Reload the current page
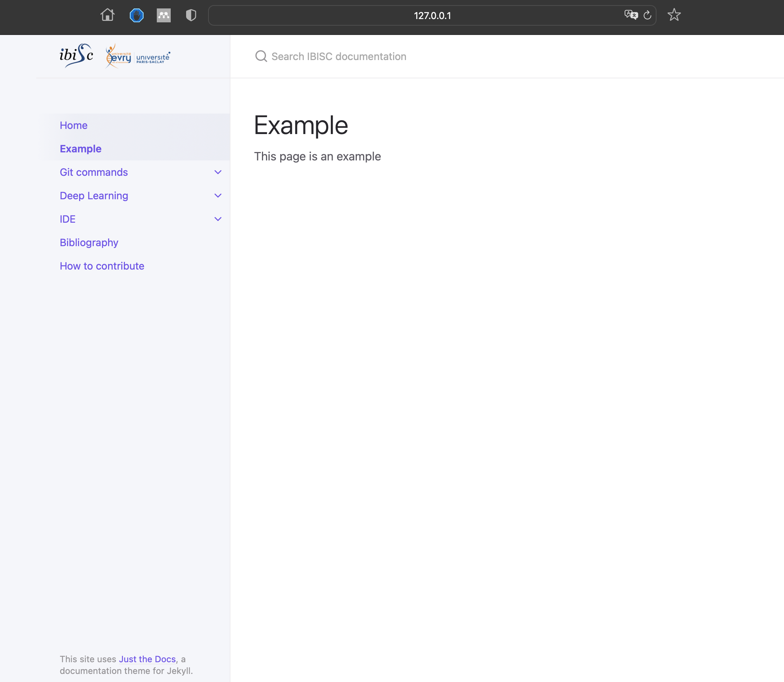 [x=647, y=15]
